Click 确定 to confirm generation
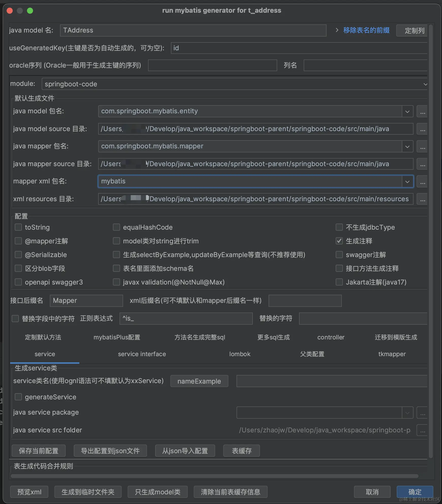 click(415, 492)
